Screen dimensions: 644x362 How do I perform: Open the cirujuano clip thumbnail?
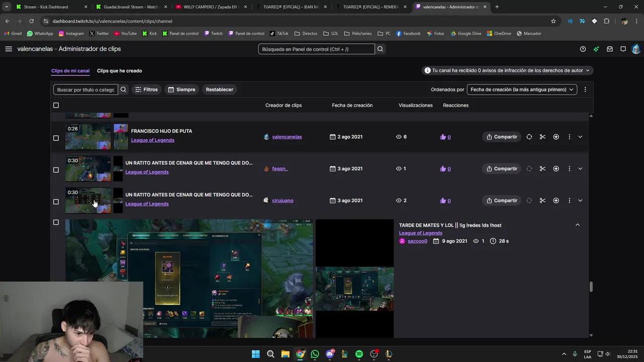tap(88, 201)
